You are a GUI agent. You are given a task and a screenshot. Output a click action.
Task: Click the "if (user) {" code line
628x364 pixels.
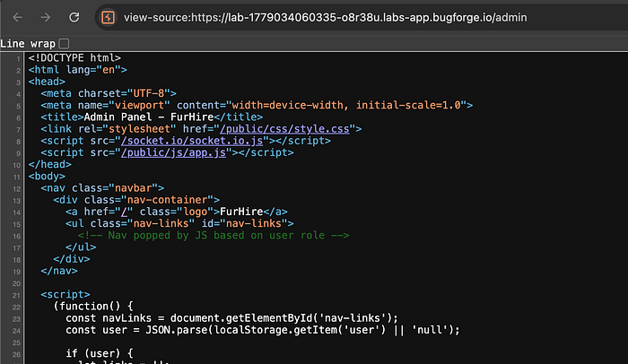point(100,353)
